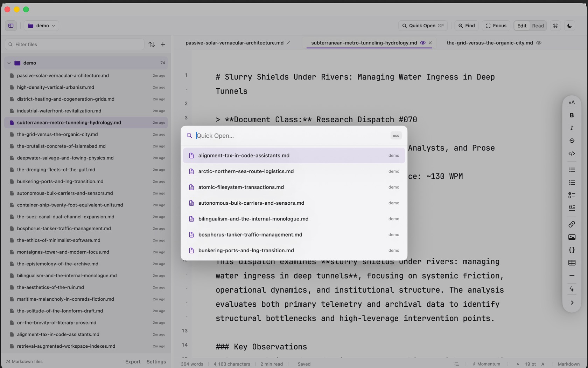The width and height of the screenshot is (588, 368).
Task: Insert a table icon
Action: click(572, 263)
